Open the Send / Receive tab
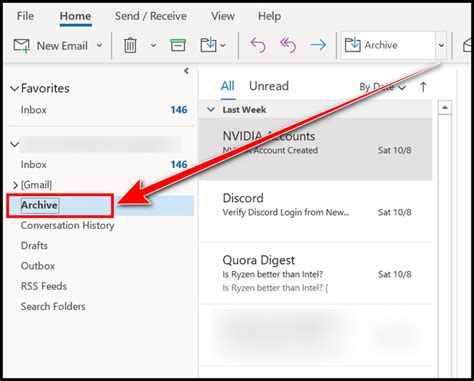Image resolution: width=474 pixels, height=381 pixels. tap(151, 16)
